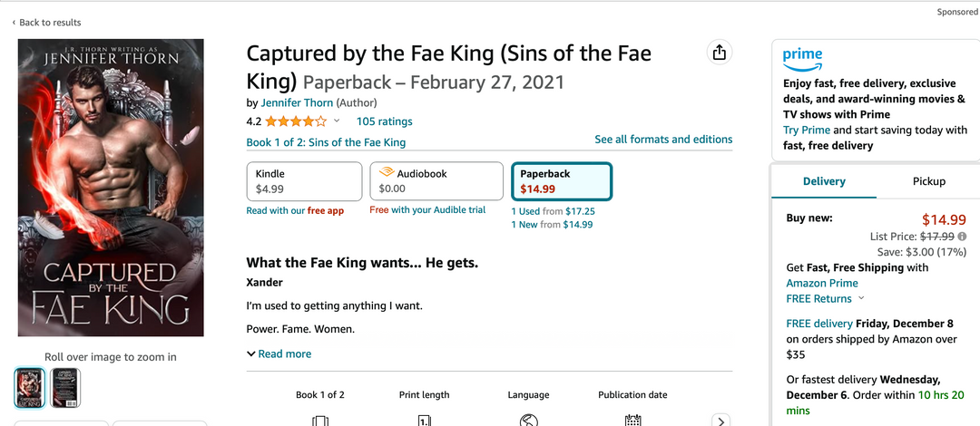The image size is (980, 426).
Task: Click the star rating icons
Action: point(296,121)
